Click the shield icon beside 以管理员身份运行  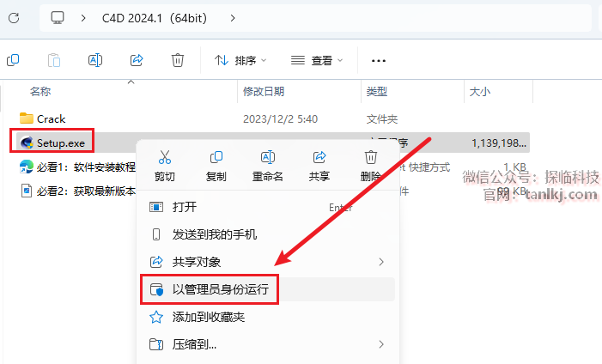tap(156, 289)
